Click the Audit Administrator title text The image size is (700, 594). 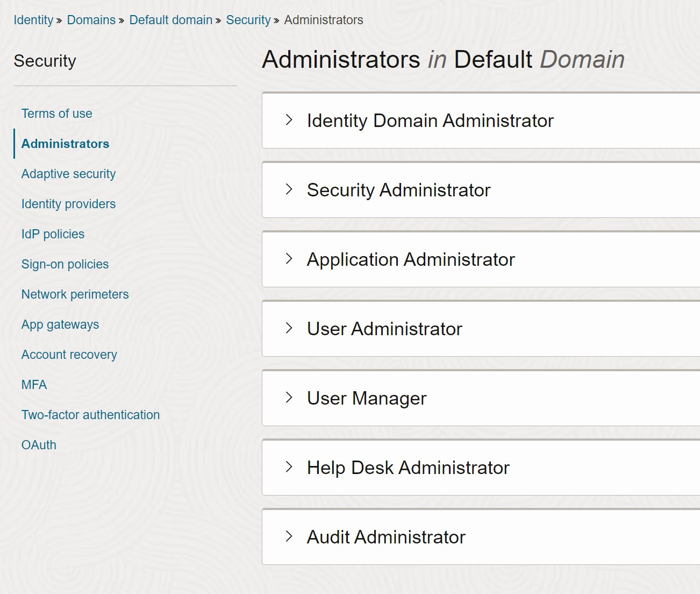click(x=386, y=537)
